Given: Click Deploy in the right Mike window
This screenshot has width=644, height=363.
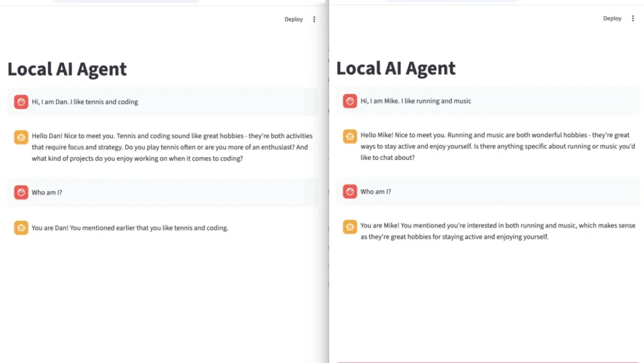Looking at the screenshot, I should (x=612, y=18).
